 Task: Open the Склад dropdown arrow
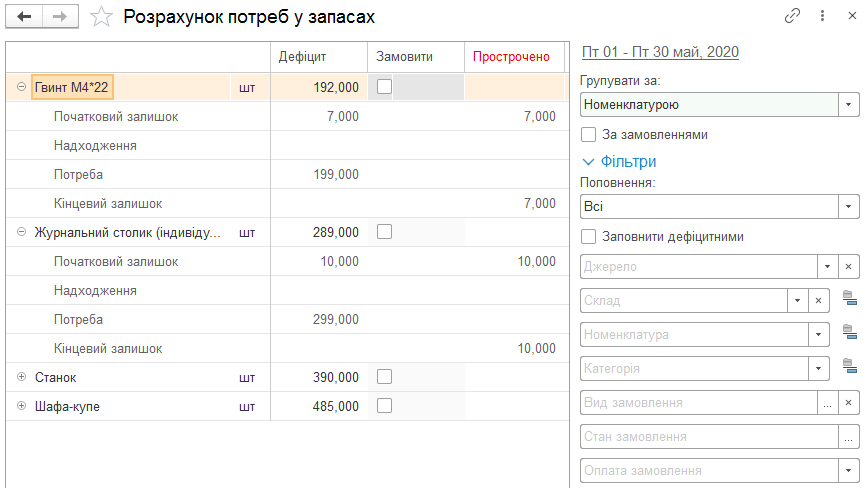(x=798, y=301)
